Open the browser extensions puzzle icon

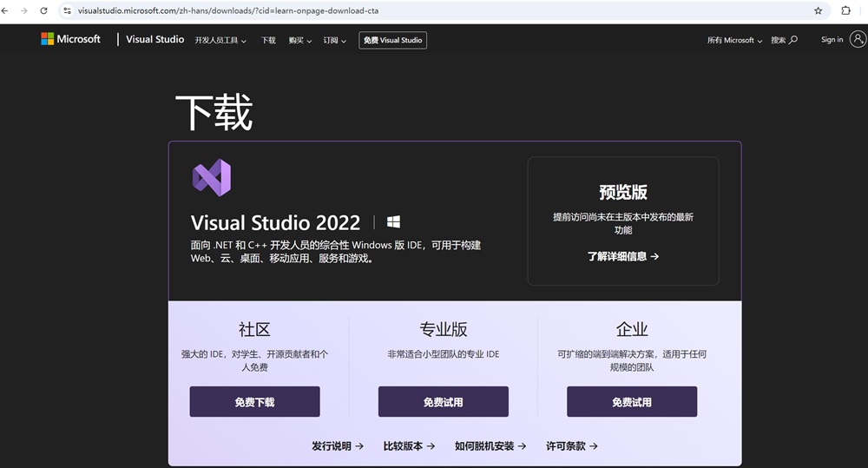pos(845,10)
